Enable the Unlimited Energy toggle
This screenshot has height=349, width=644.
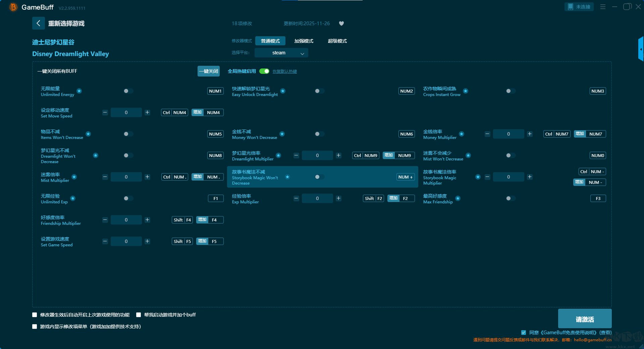(x=128, y=91)
